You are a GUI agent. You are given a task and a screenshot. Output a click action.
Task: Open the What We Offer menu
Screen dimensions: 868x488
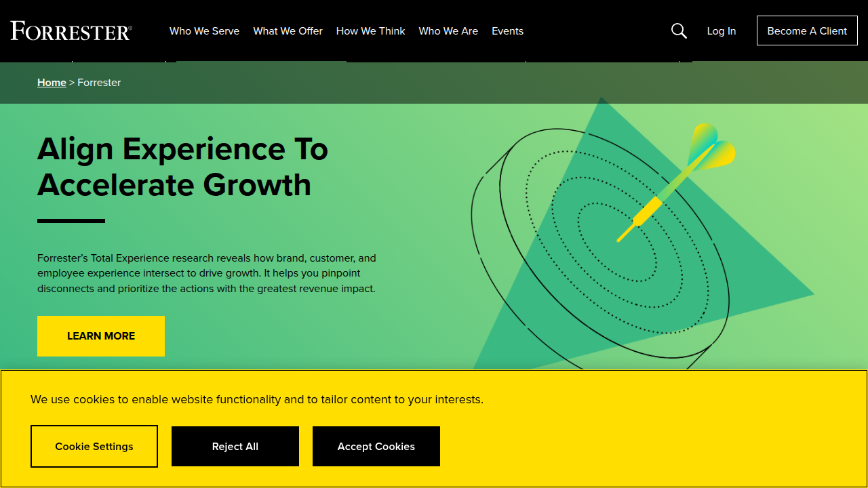point(288,30)
